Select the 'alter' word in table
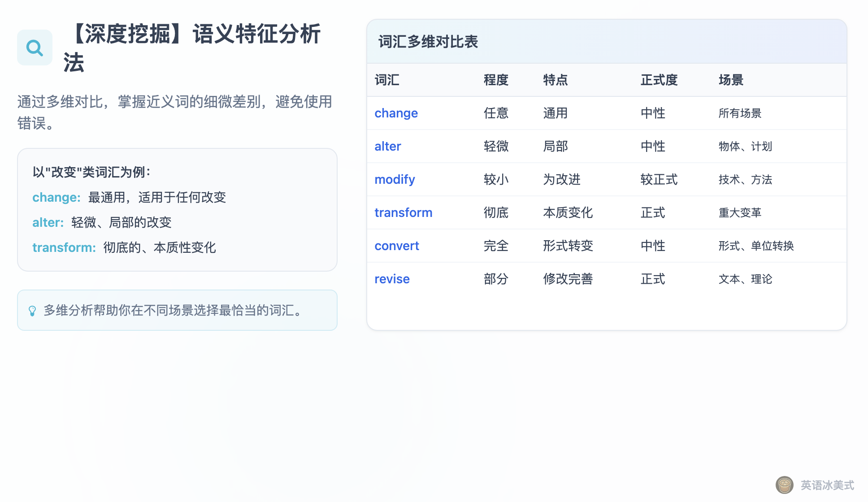The image size is (868, 502). tap(387, 146)
